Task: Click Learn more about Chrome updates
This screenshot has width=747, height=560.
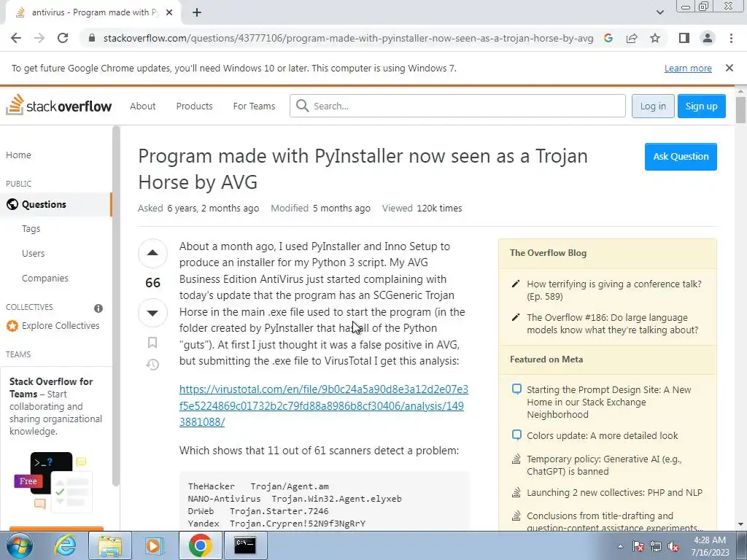Action: [x=688, y=68]
